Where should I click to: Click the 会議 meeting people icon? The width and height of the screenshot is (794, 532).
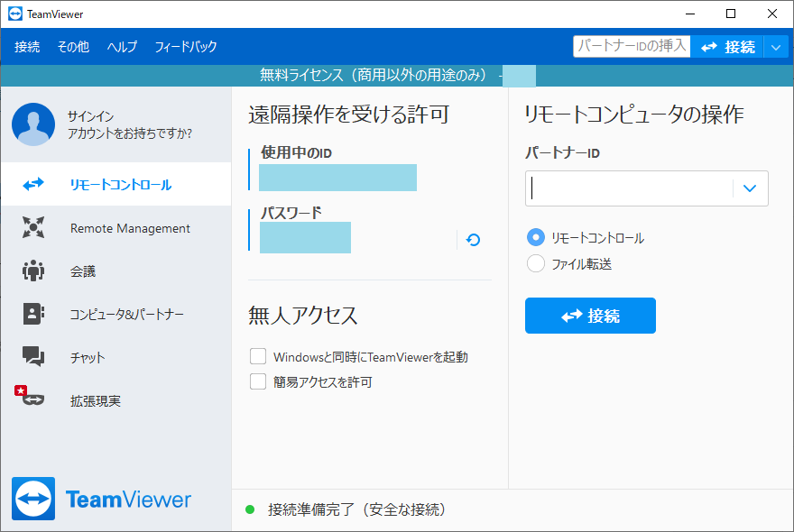[x=33, y=271]
